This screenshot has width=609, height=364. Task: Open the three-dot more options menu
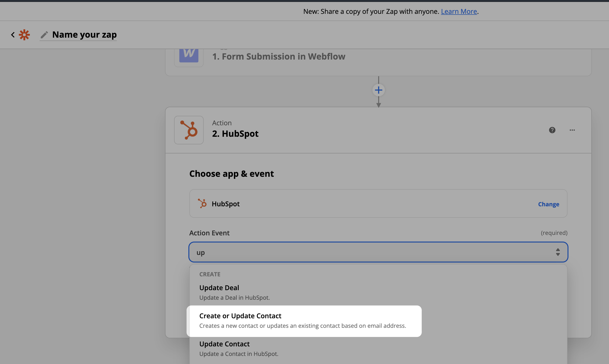coord(572,130)
